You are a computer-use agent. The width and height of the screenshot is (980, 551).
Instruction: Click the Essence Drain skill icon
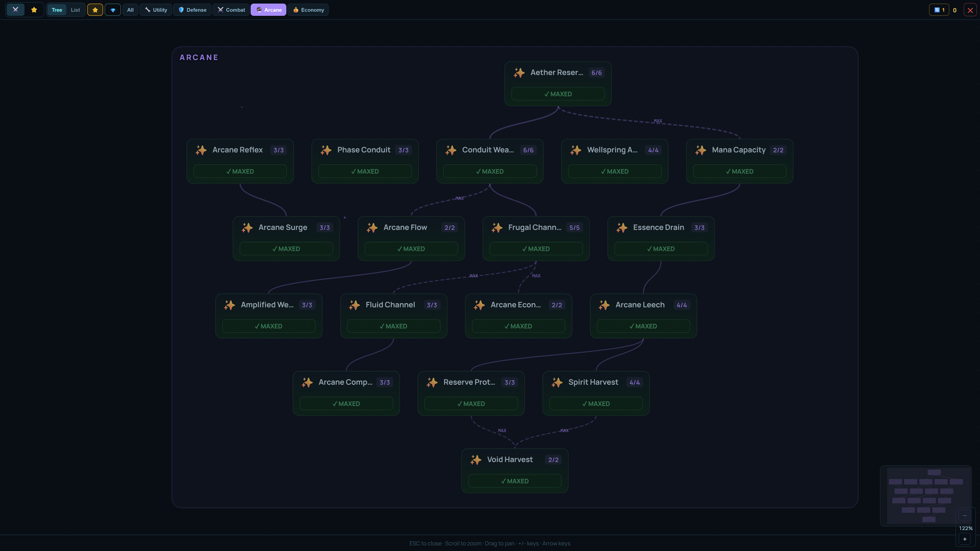point(622,228)
